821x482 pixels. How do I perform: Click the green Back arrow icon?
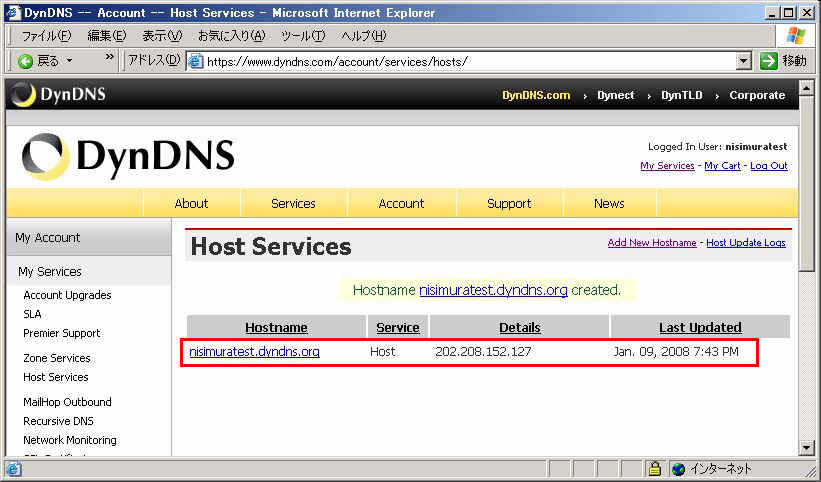click(25, 62)
